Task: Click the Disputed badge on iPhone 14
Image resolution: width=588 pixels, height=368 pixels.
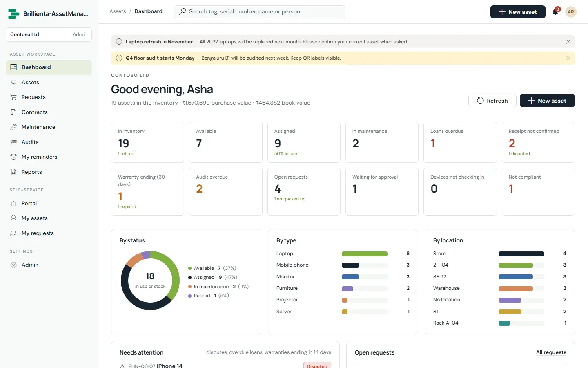Action: tap(317, 366)
